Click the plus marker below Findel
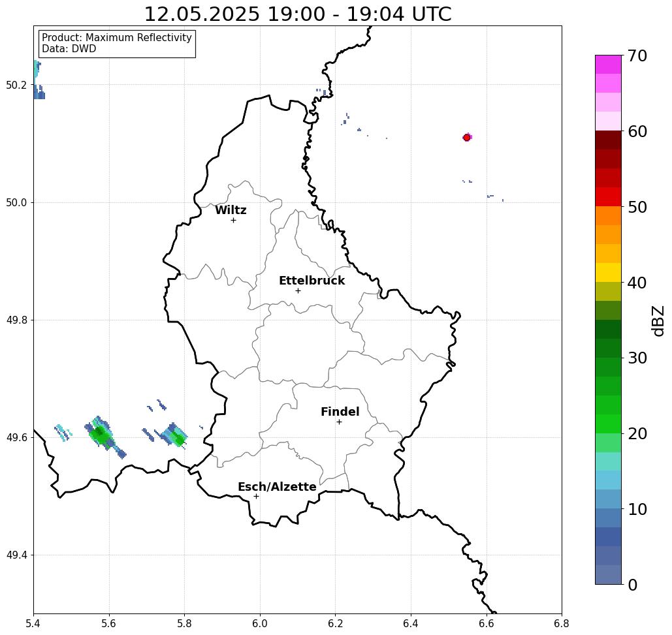 tap(339, 422)
